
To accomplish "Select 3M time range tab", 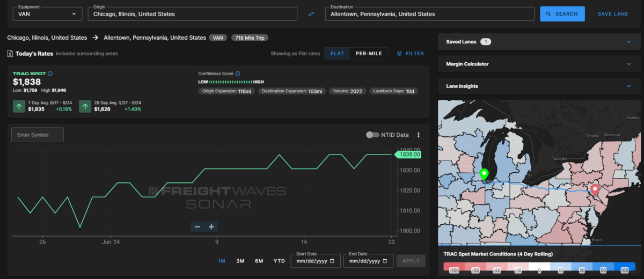I will (240, 261).
